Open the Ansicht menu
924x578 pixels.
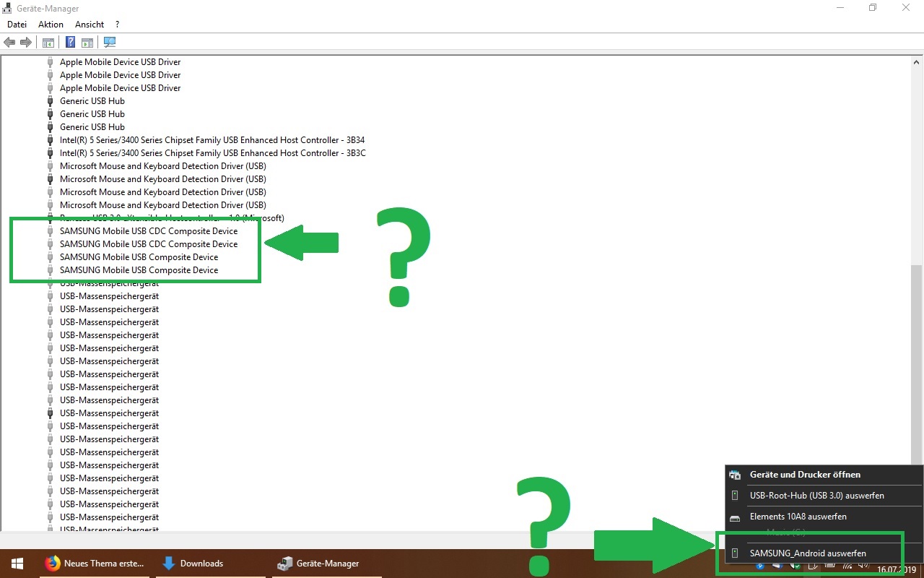click(x=90, y=25)
